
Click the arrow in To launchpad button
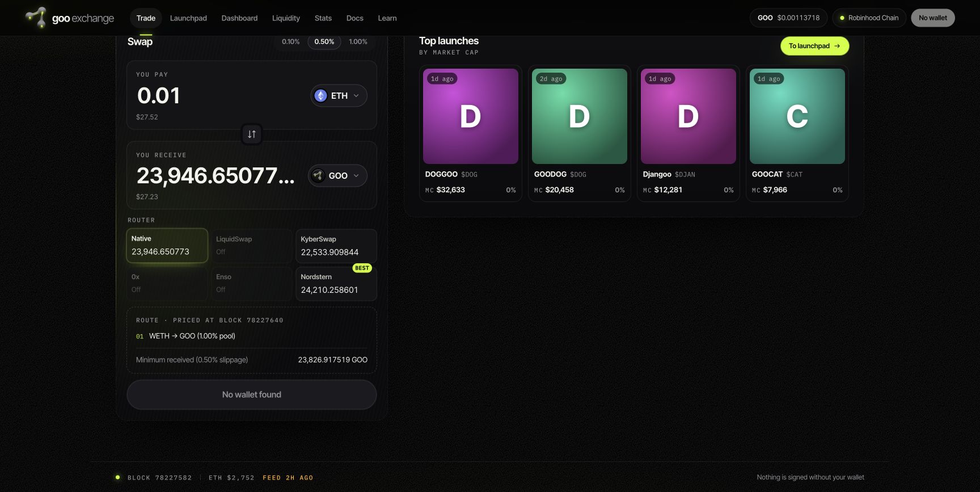tap(837, 46)
